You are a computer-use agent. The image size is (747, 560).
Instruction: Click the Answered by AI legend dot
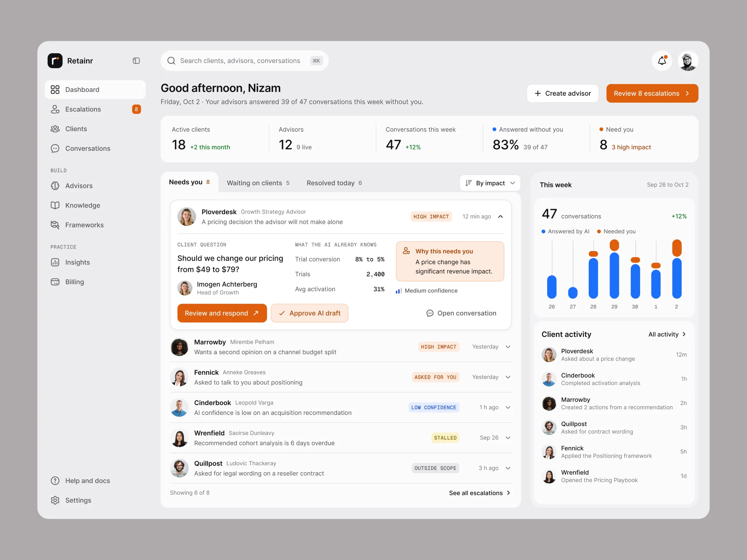(x=543, y=232)
